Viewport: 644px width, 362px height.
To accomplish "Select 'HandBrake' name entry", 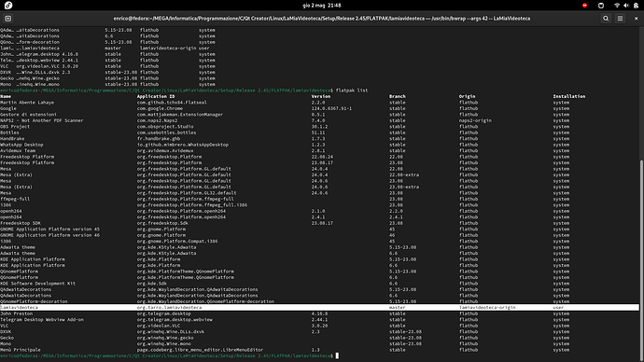I will (12, 139).
